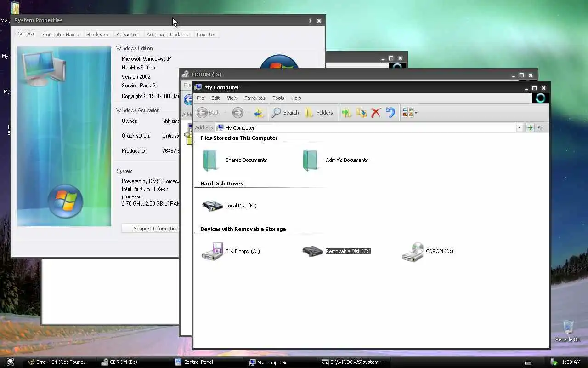Select the CDROM (D:) drive icon in My Computer
588x368 pixels.
[413, 252]
